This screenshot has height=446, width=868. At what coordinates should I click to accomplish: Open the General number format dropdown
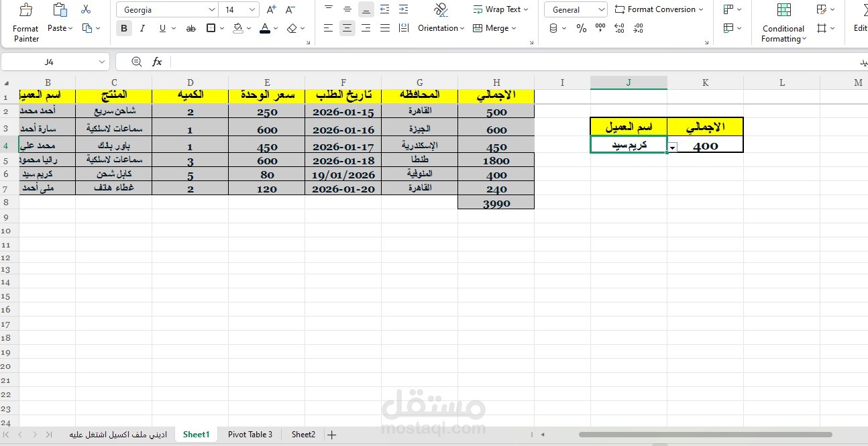600,10
